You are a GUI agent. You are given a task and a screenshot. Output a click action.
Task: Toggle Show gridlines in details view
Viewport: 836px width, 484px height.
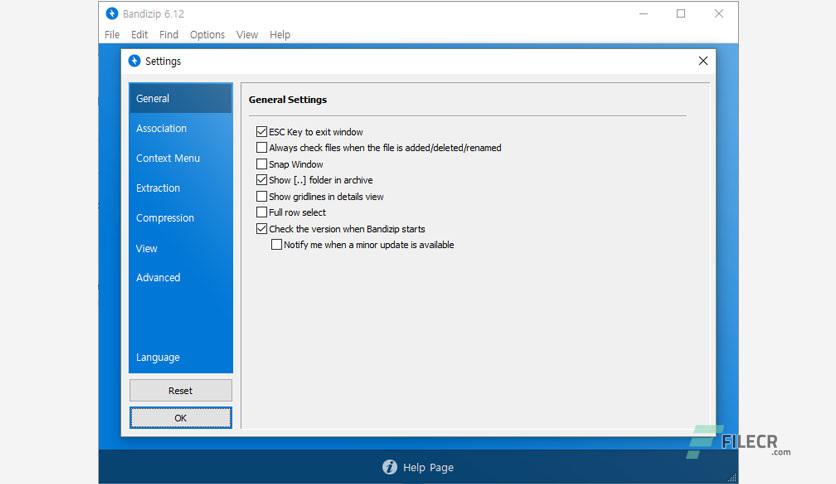pyautogui.click(x=261, y=196)
